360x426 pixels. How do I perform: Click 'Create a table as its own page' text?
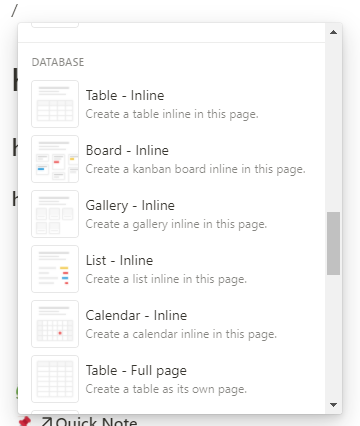166,389
